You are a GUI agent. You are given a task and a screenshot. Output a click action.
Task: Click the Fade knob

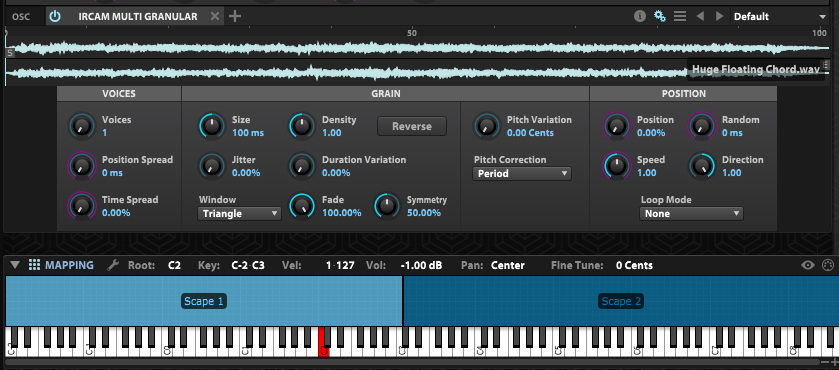(302, 206)
